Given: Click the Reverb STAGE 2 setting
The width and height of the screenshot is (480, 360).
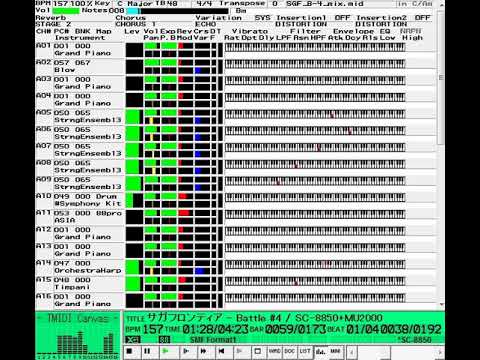Looking at the screenshot, I should point(53,24).
